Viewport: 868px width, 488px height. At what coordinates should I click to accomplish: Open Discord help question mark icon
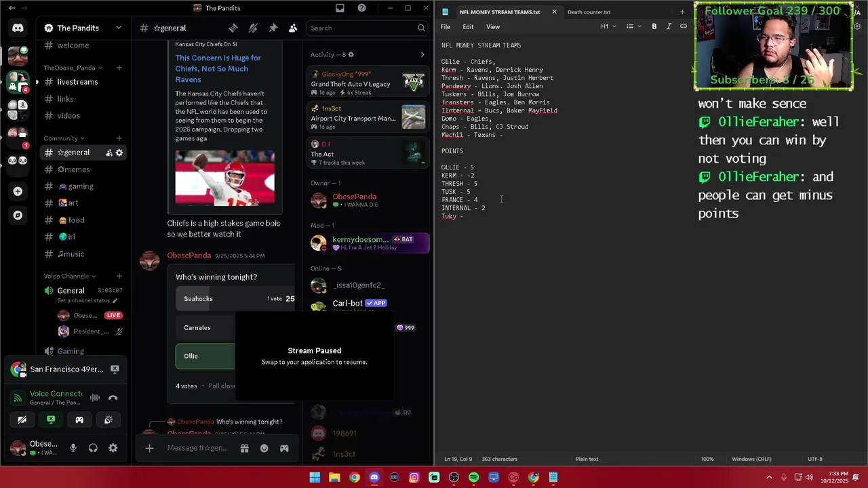(x=361, y=8)
